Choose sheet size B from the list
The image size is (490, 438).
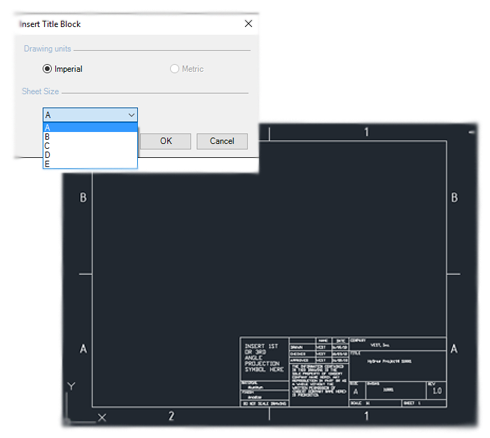tap(90, 137)
